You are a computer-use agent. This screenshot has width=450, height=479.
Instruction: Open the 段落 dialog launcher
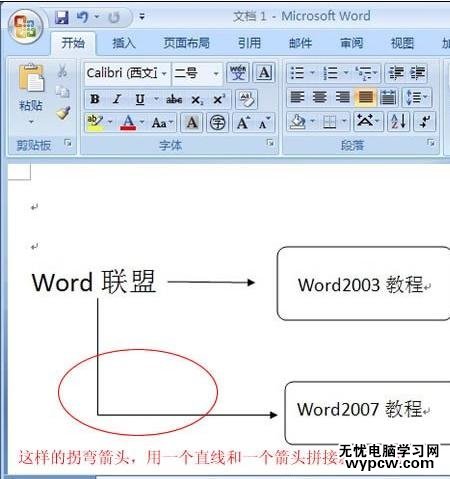click(431, 143)
